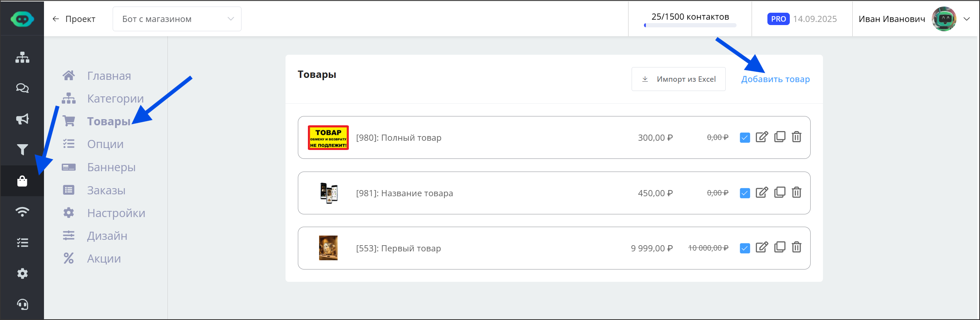Open the user menu chevron near avatar

pyautogui.click(x=967, y=19)
